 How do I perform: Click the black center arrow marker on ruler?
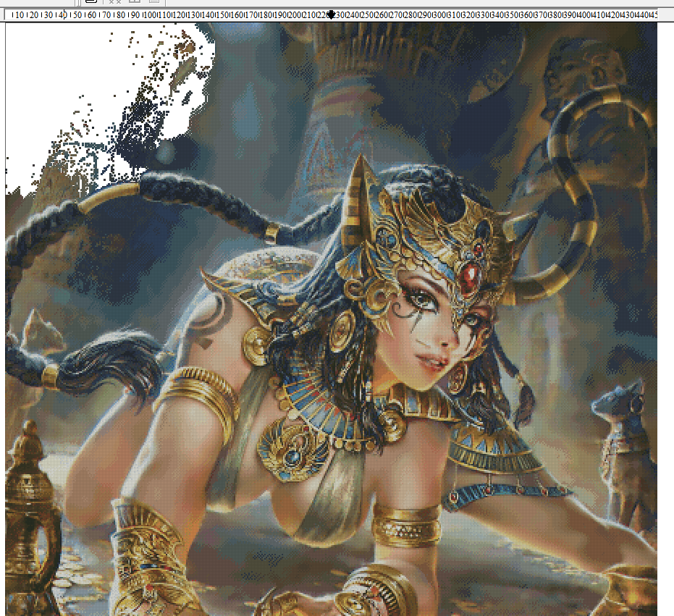point(331,15)
